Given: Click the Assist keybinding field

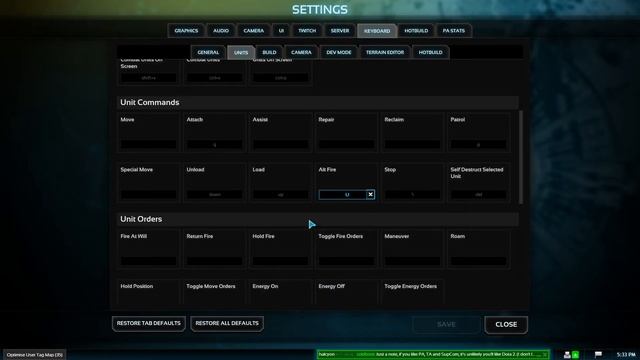Looking at the screenshot, I should [280, 144].
